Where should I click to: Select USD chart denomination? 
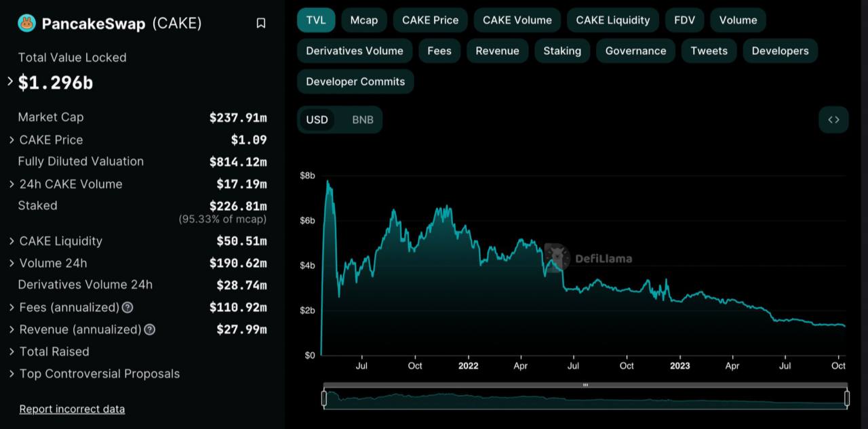point(317,120)
